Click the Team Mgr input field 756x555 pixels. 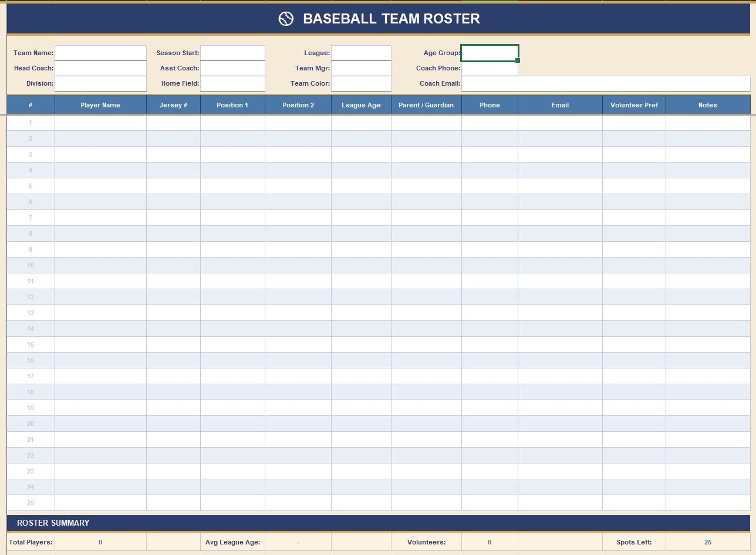[361, 68]
